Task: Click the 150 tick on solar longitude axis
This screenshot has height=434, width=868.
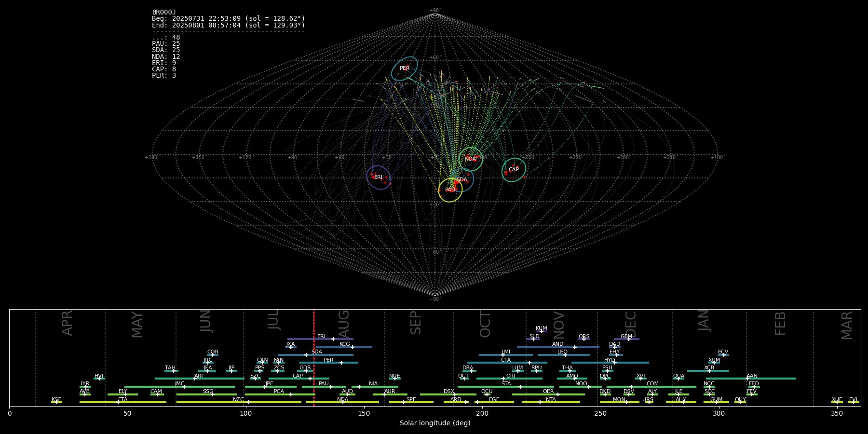Action: click(364, 413)
